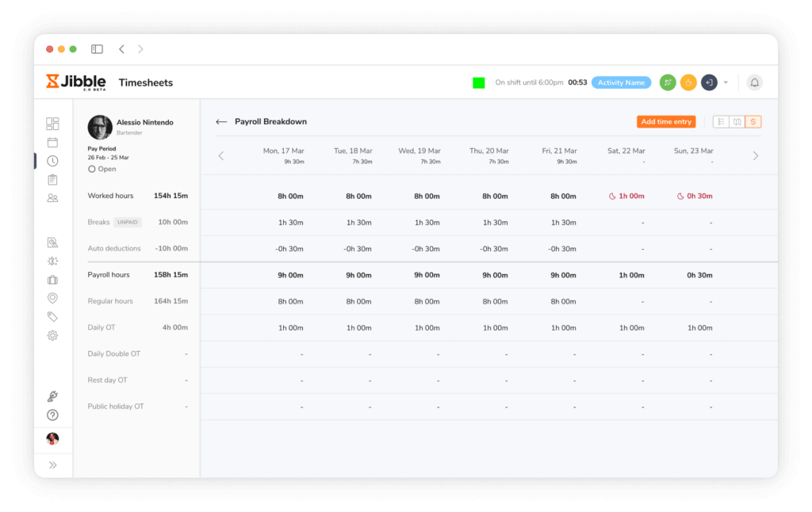Open Settings via the gear sidebar icon
Screen dimensions: 812x512
[x=52, y=335]
